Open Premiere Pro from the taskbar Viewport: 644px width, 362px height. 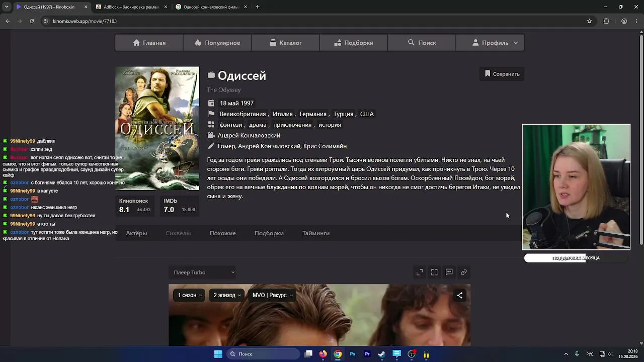(x=367, y=354)
